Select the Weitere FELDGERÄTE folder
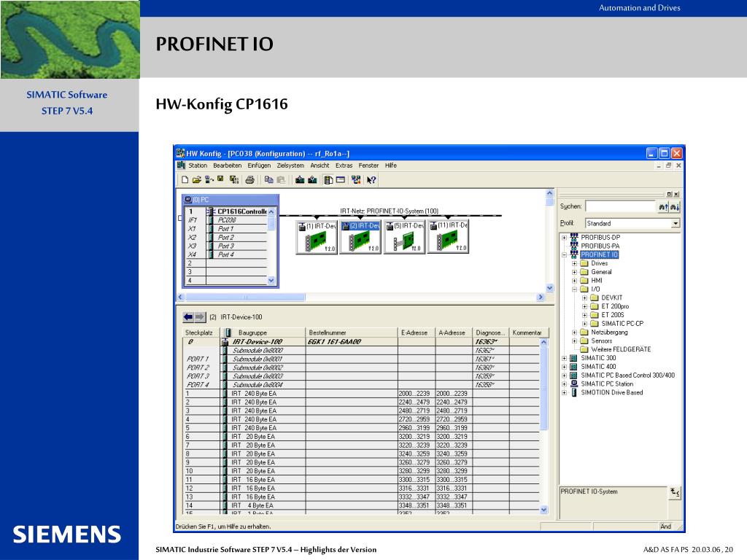 coord(616,349)
